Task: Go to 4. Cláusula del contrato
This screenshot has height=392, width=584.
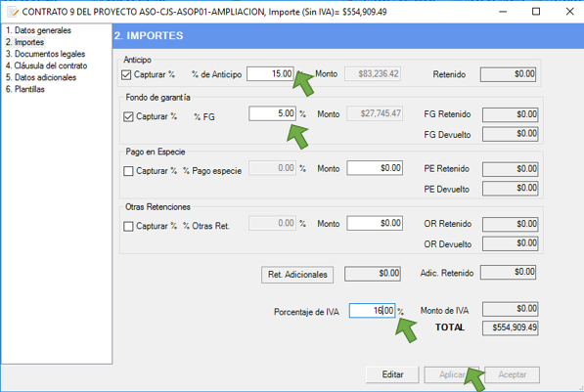Action: coord(47,65)
